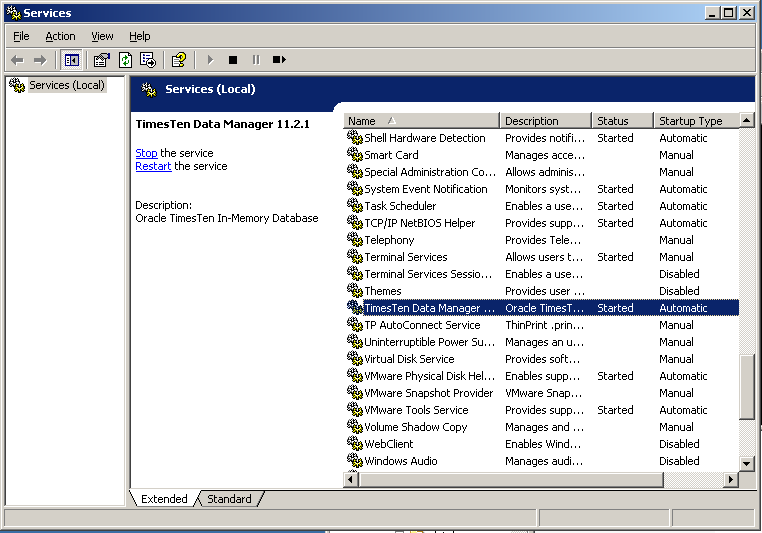
Task: Click Started status of Task Scheduler
Action: click(615, 206)
